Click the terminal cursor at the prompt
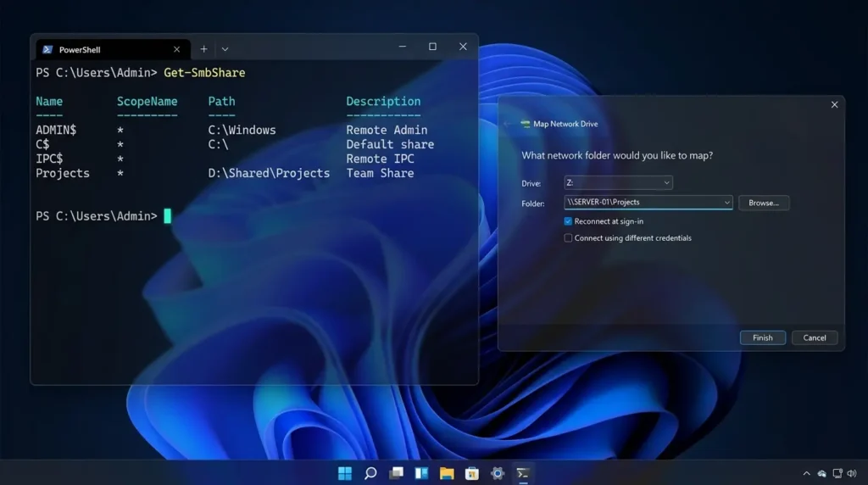The height and width of the screenshot is (485, 868). pyautogui.click(x=168, y=216)
